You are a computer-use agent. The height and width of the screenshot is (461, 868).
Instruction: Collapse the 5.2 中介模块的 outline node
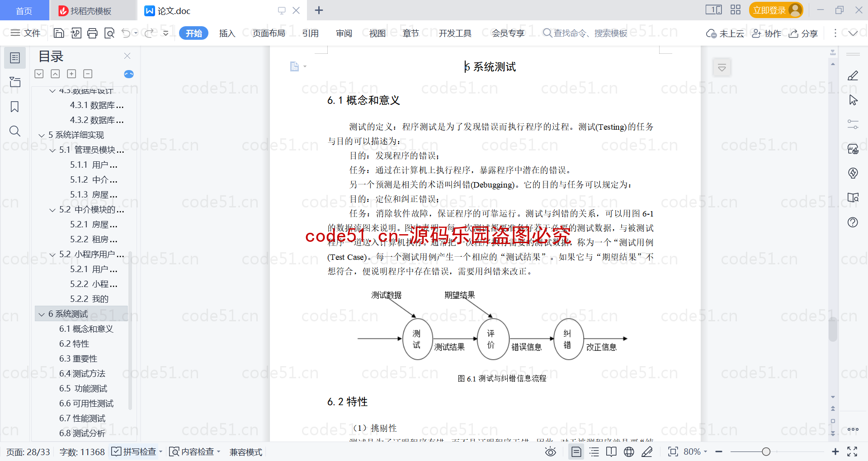[x=52, y=210]
